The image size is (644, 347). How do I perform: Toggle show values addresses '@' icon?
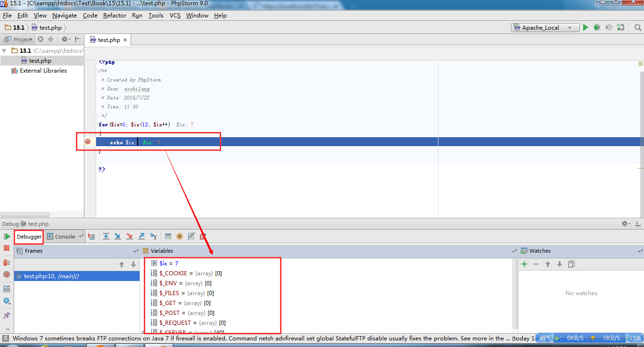point(180,237)
